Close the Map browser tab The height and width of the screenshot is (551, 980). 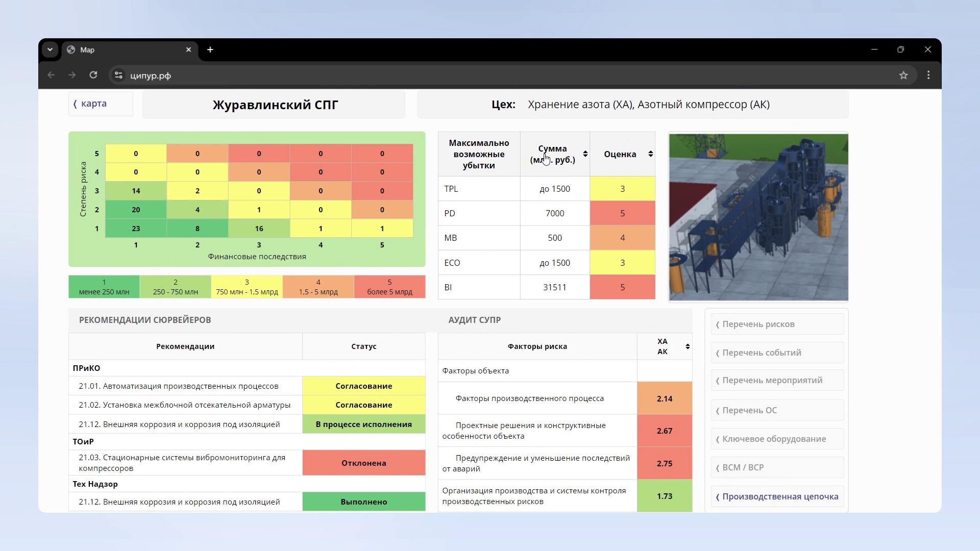[x=188, y=49]
